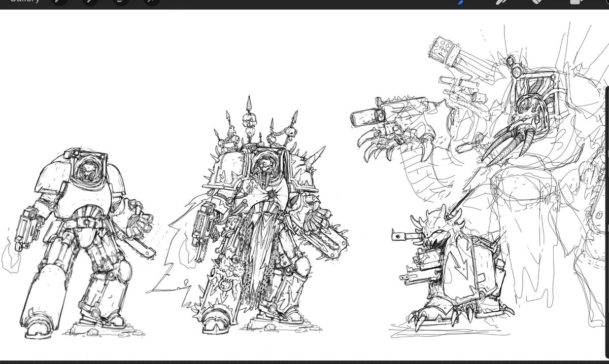The height and width of the screenshot is (364, 609).
Task: Return to the Procreate Gallery
Action: pos(25,2)
